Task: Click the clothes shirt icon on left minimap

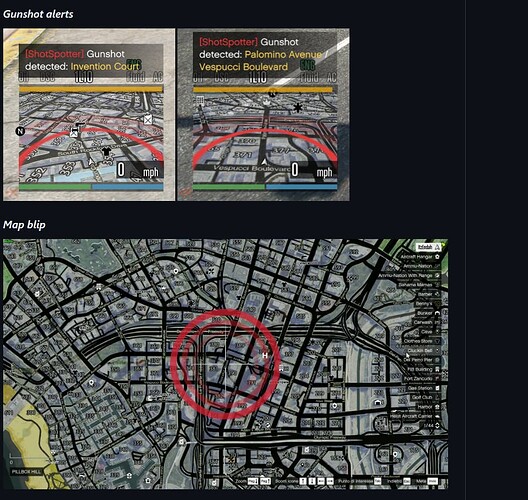Action: [x=106, y=152]
